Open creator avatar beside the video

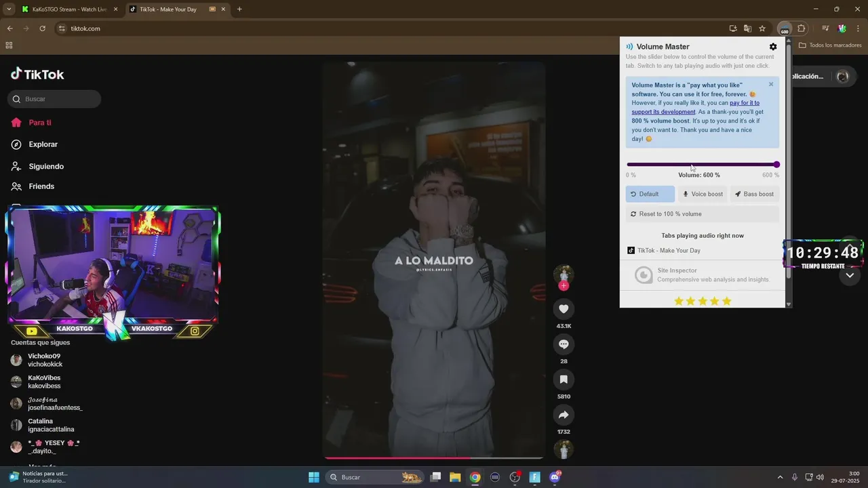tap(564, 274)
